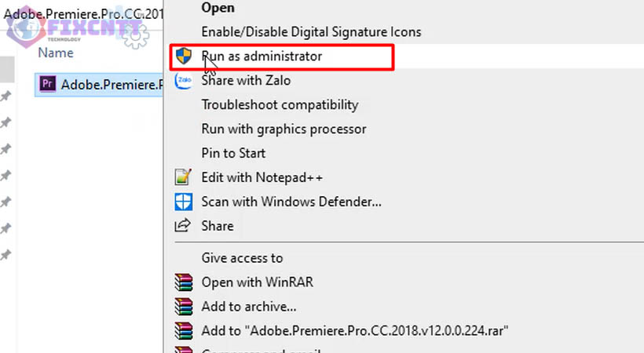This screenshot has height=353, width=644.
Task: Click the Premiere Pro file icon
Action: pos(47,83)
